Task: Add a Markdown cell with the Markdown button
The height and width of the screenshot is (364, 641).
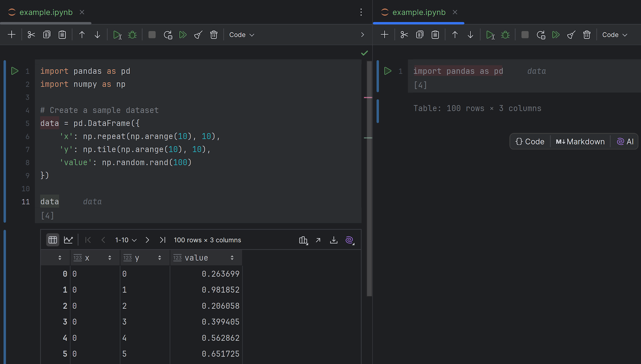Action: coord(580,141)
